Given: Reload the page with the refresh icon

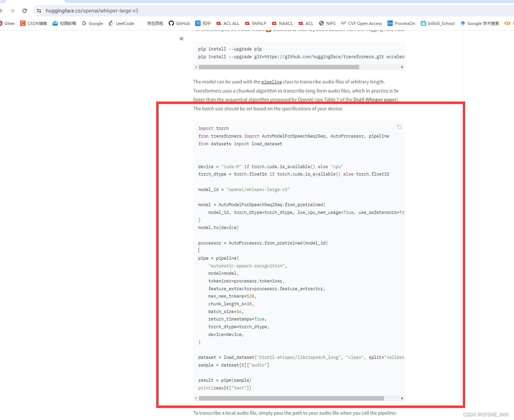Looking at the screenshot, I should 25,11.
